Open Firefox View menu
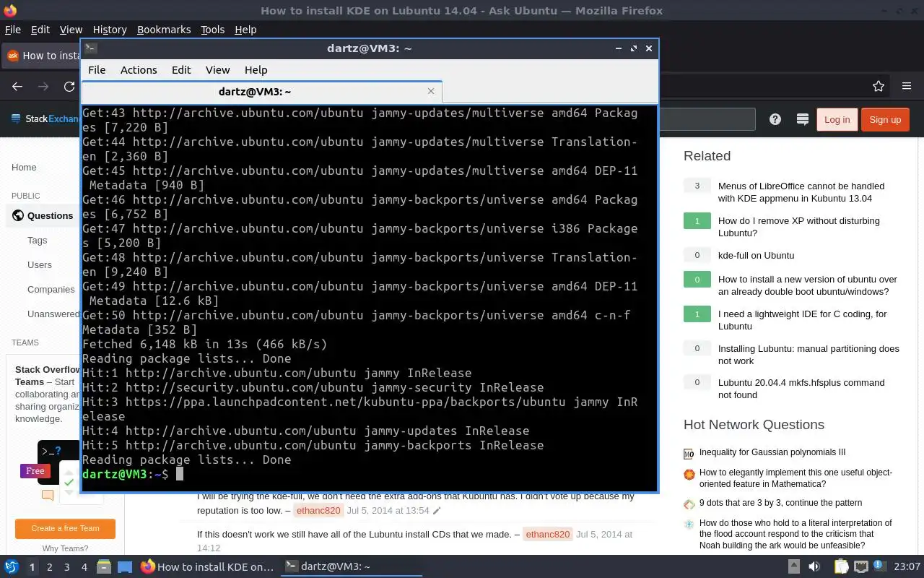Screen dimensions: 924x578 click(71, 30)
